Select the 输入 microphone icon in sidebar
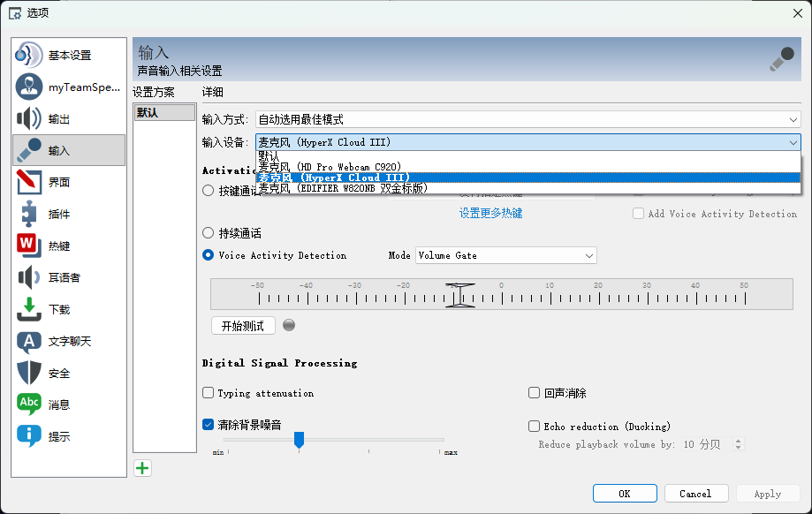812x514 pixels. (29, 150)
